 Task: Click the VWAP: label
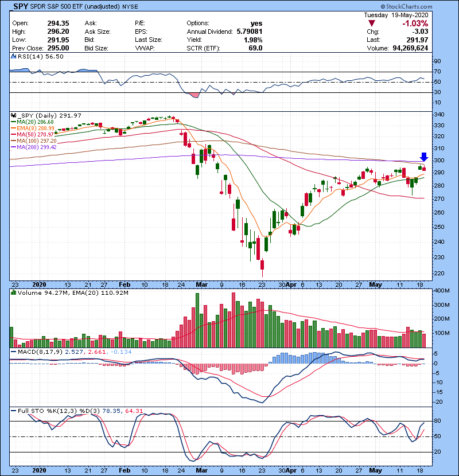tap(145, 48)
